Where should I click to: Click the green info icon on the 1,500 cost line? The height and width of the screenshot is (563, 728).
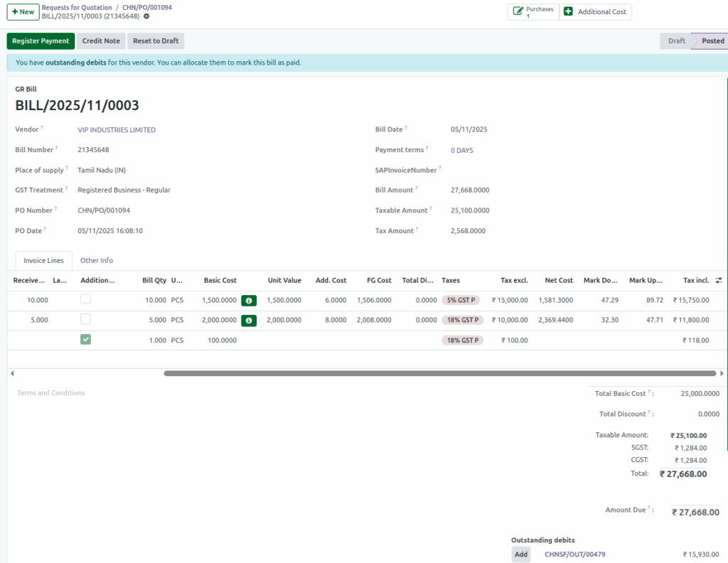pos(248,300)
